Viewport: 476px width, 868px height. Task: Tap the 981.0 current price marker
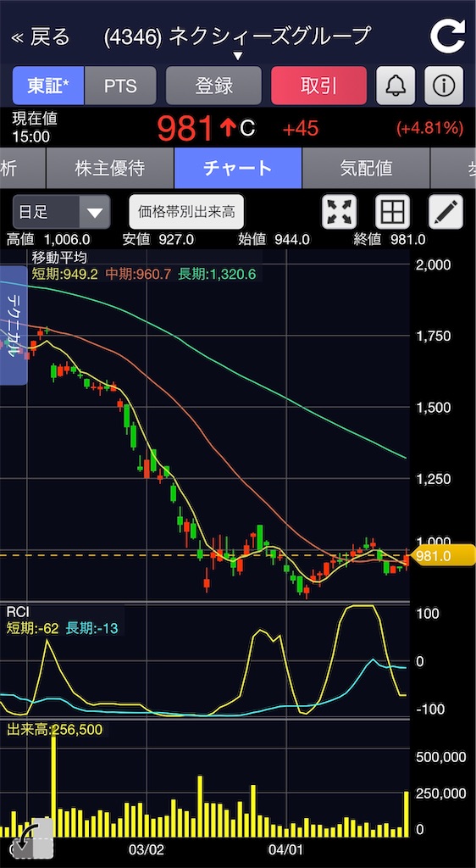(x=443, y=556)
